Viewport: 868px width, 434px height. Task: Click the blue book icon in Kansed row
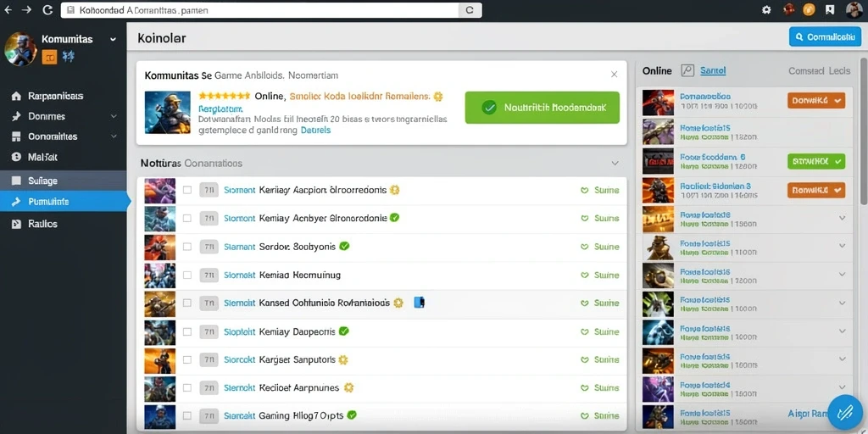point(419,303)
